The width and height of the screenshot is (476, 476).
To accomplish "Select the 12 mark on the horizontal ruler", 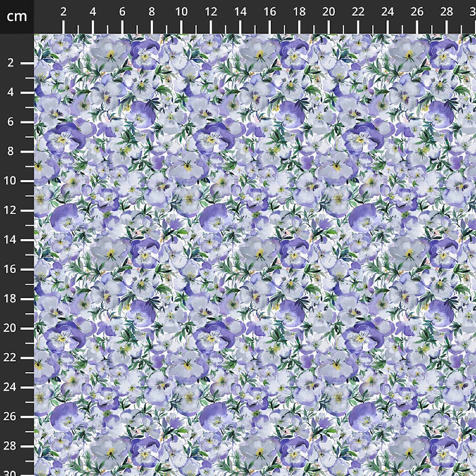I will point(211,12).
